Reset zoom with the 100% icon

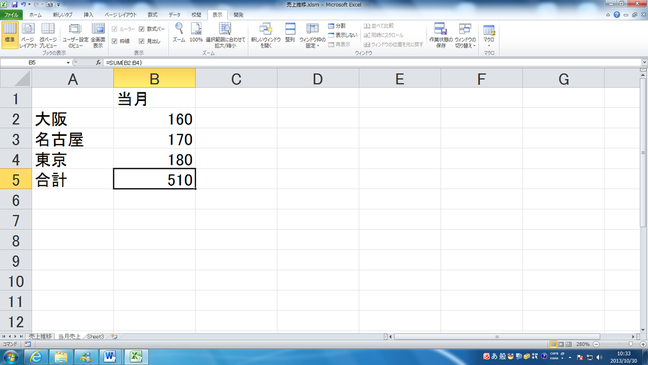[x=196, y=33]
